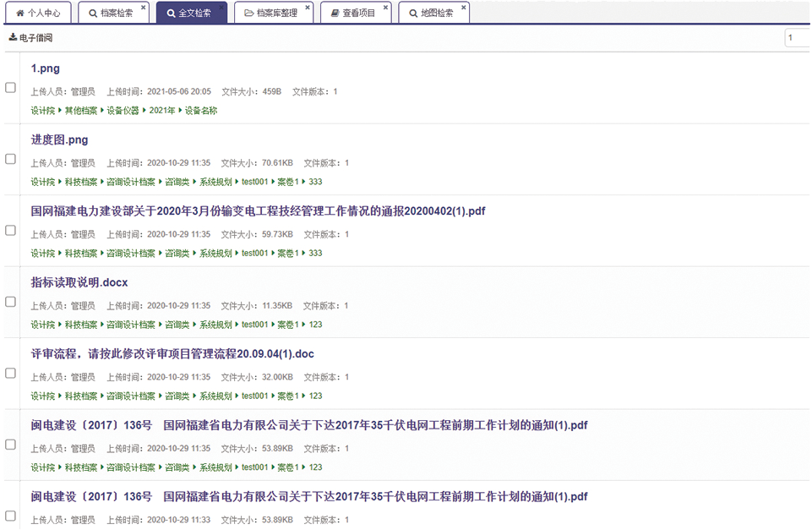
Task: Select the checkbox for 进度图.png
Action: coord(10,159)
